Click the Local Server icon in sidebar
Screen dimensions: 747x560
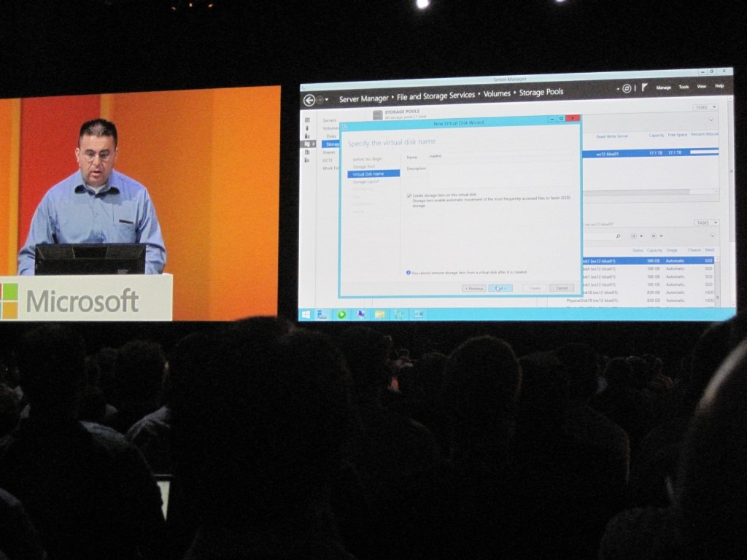click(307, 128)
